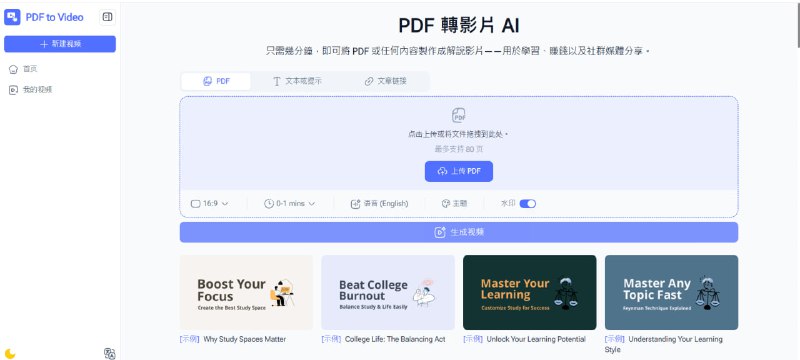This screenshot has height=360, width=800.
Task: Open the Master Any Topic Fast thumbnail
Action: click(671, 292)
